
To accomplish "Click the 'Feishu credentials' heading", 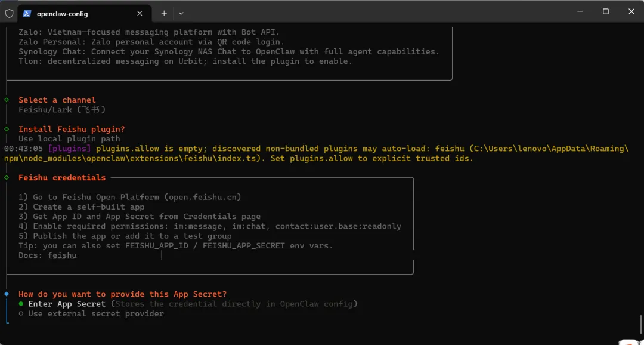I will [62, 178].
